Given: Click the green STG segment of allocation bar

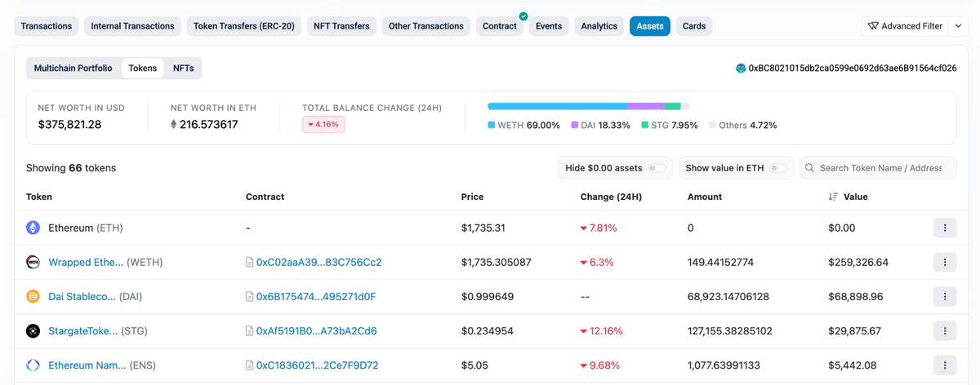Looking at the screenshot, I should pyautogui.click(x=673, y=106).
